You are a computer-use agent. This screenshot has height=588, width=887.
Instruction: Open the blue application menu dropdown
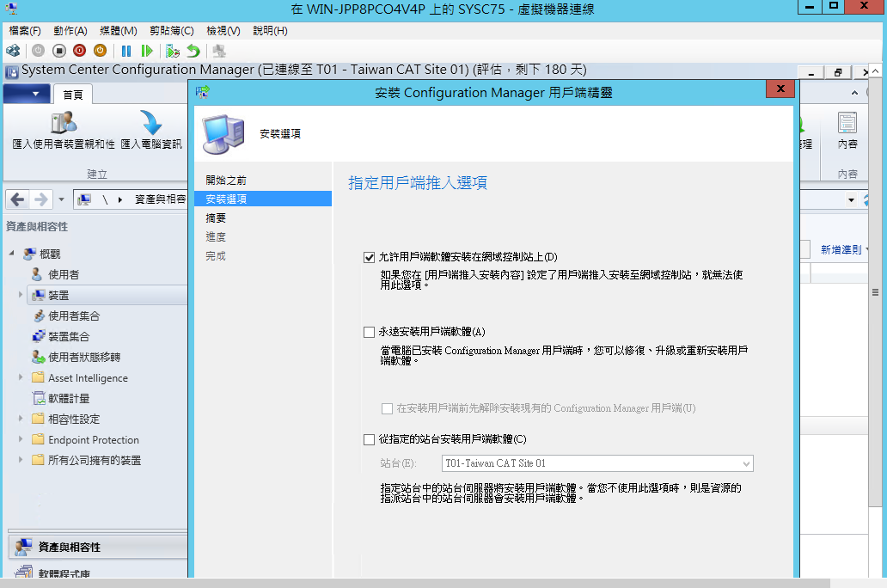pos(27,94)
